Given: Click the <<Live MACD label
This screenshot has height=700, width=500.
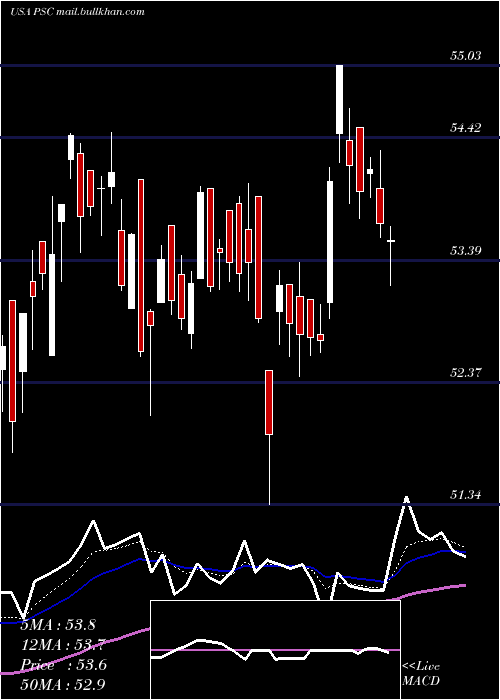Looking at the screenshot, I should 421,673.
